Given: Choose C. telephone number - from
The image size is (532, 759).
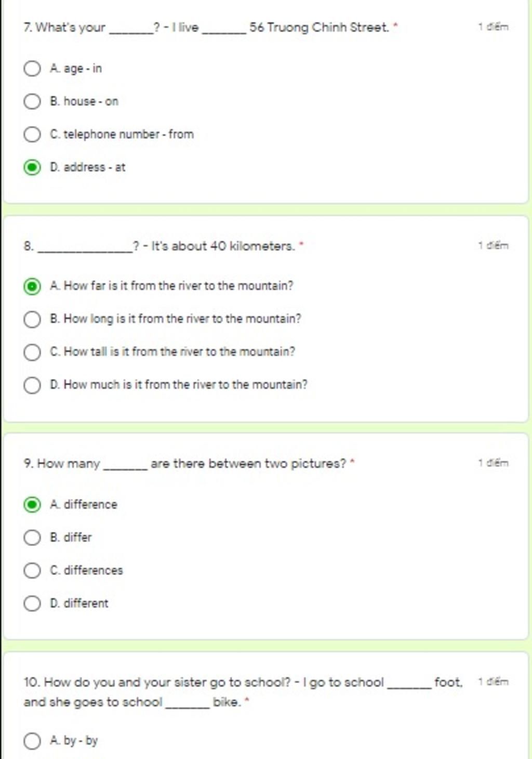Looking at the screenshot, I should [x=32, y=134].
